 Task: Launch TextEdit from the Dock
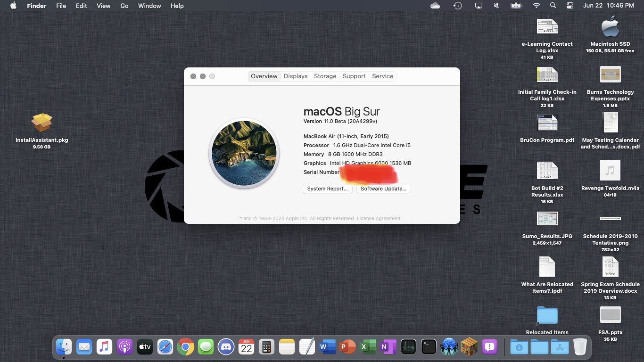click(307, 347)
